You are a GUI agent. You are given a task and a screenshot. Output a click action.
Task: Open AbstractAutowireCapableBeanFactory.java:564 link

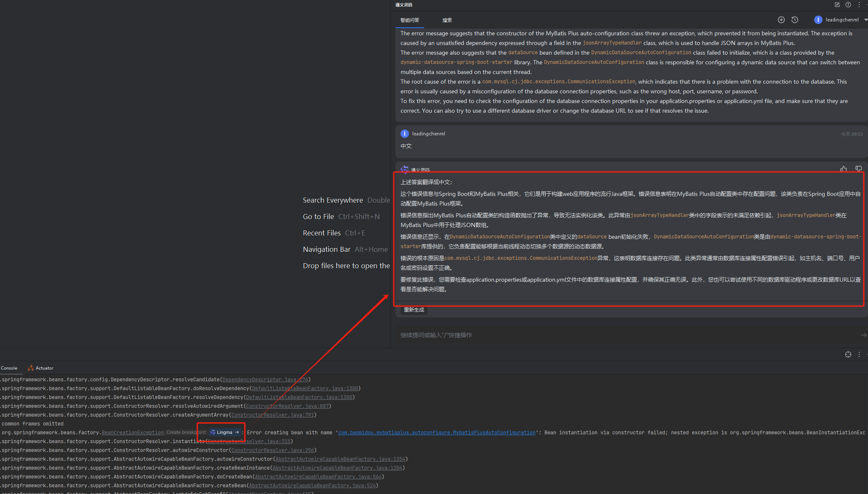tap(318, 477)
